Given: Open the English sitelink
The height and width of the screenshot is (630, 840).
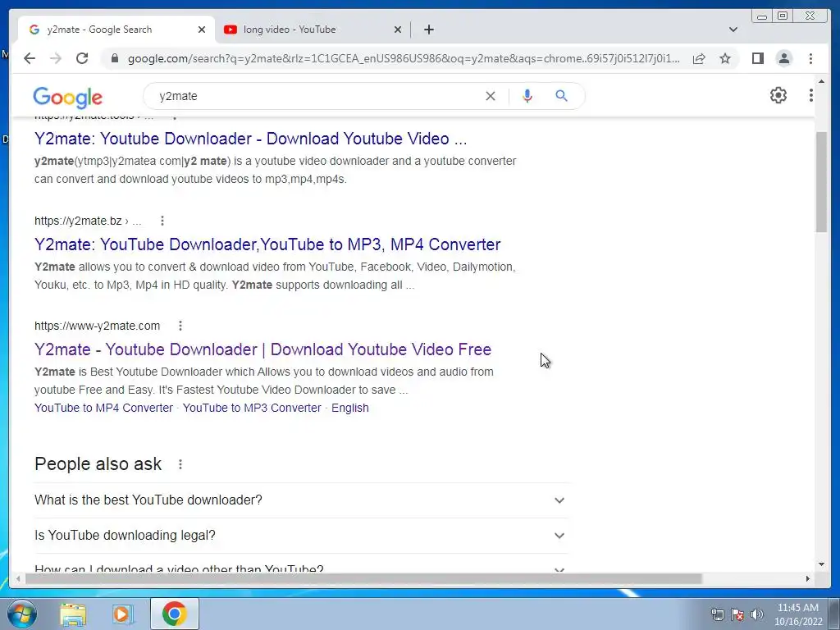Looking at the screenshot, I should pos(349,408).
